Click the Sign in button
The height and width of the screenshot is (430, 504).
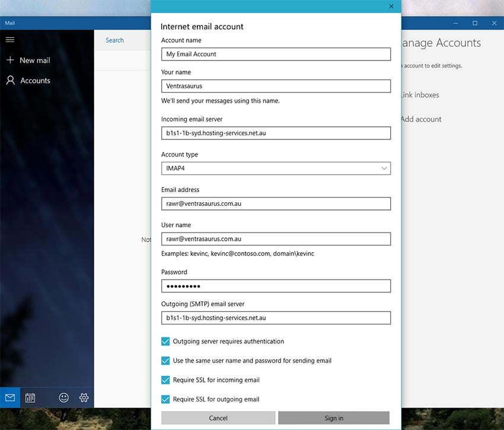pos(334,418)
